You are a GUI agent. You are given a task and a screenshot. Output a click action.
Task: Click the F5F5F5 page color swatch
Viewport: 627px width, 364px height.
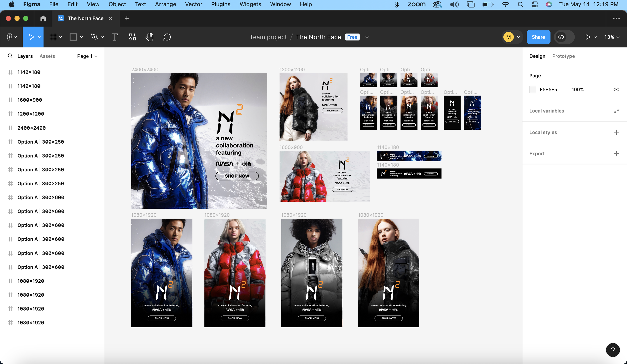(x=533, y=90)
